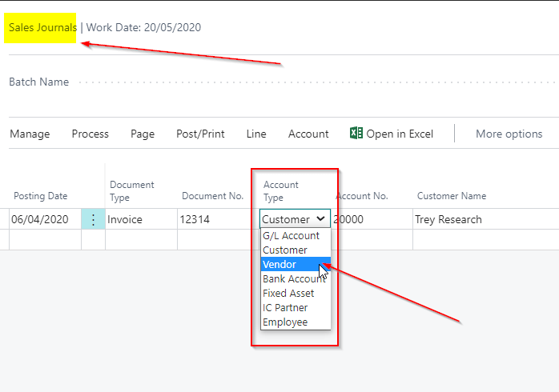Click the Customer Name cell Trey Research
This screenshot has height=392, width=559.
click(x=448, y=219)
